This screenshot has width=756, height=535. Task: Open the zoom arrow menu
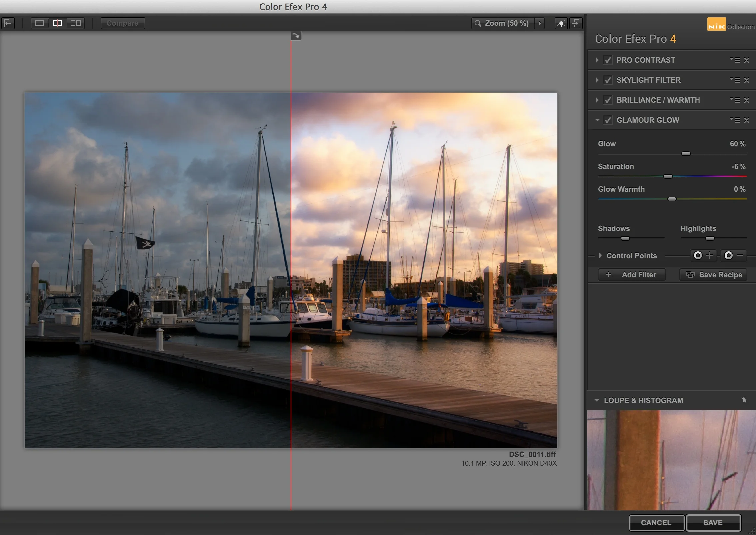point(540,23)
